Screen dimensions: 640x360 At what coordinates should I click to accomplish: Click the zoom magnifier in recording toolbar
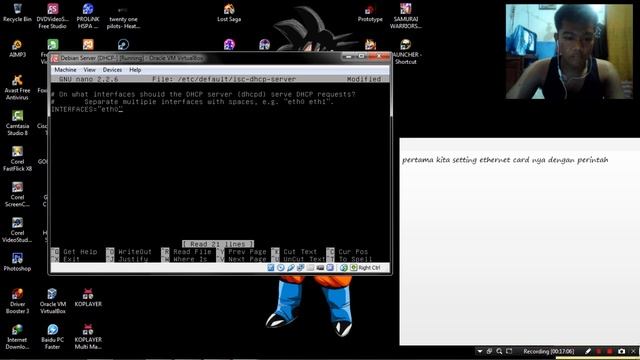click(499, 351)
